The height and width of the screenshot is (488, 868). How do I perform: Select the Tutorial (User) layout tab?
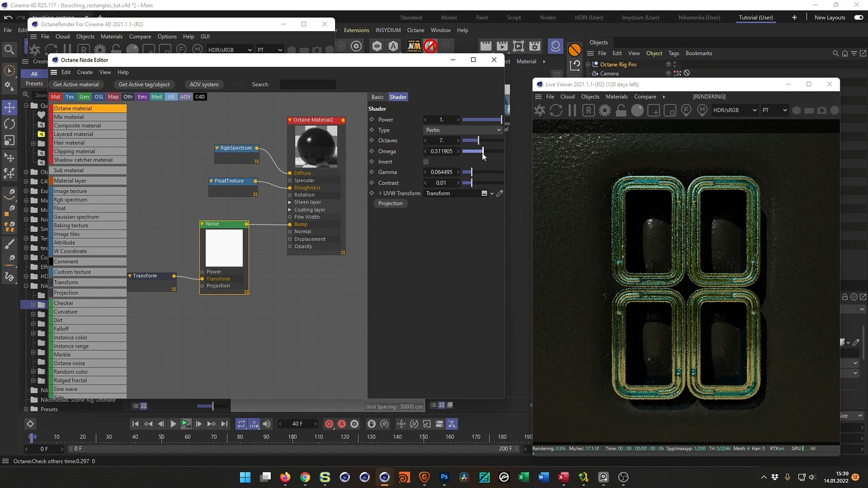coord(756,17)
